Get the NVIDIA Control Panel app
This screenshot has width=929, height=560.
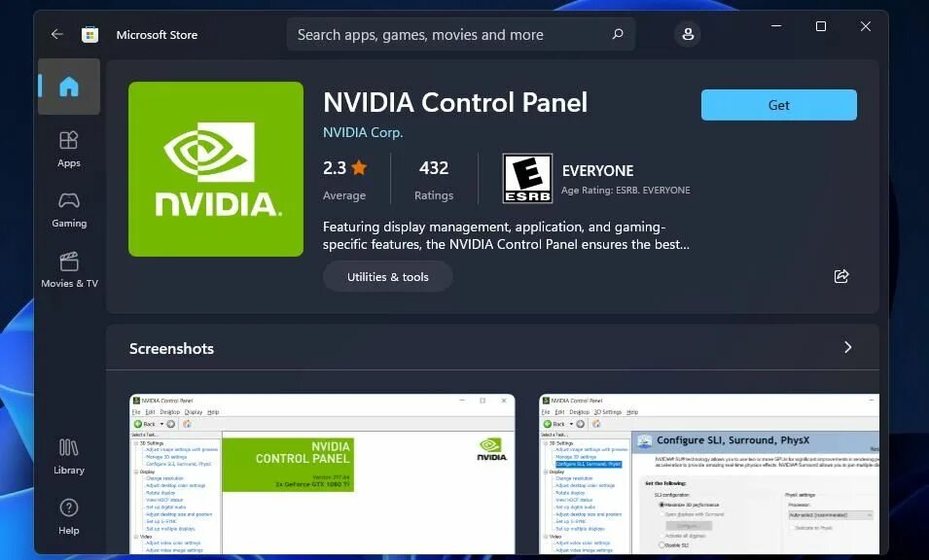(778, 105)
